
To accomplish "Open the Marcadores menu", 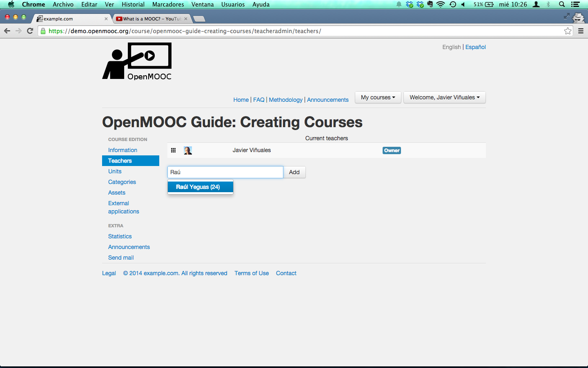I will point(168,4).
